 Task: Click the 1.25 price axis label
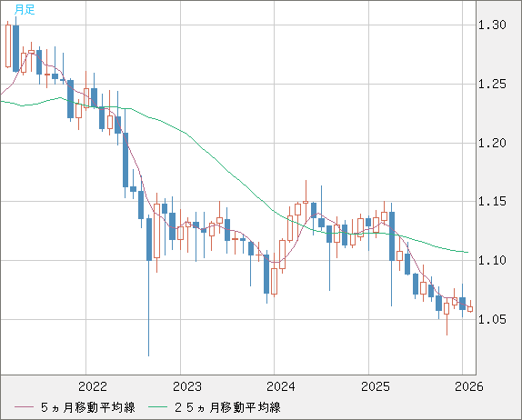pos(492,85)
